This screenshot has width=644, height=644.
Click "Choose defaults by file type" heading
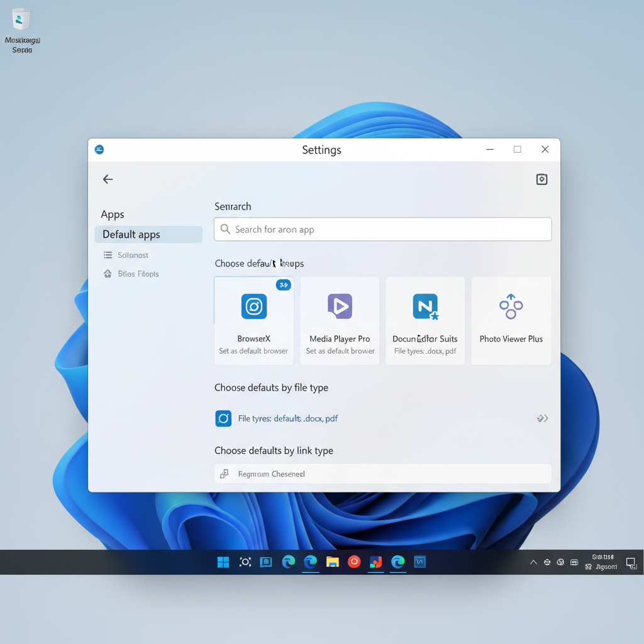click(x=271, y=387)
